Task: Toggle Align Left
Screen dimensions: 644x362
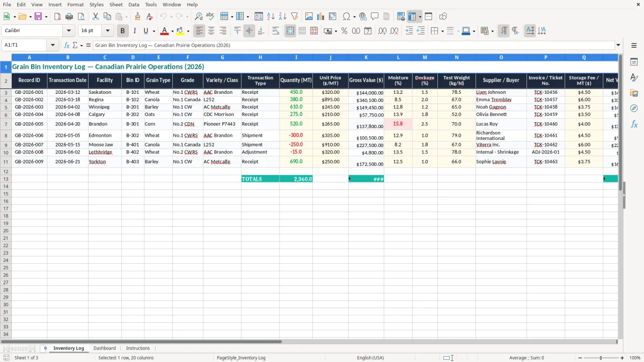Action: [x=199, y=31]
